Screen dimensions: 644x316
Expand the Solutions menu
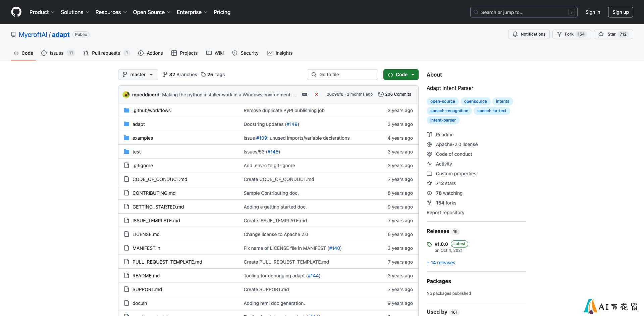[x=75, y=12]
